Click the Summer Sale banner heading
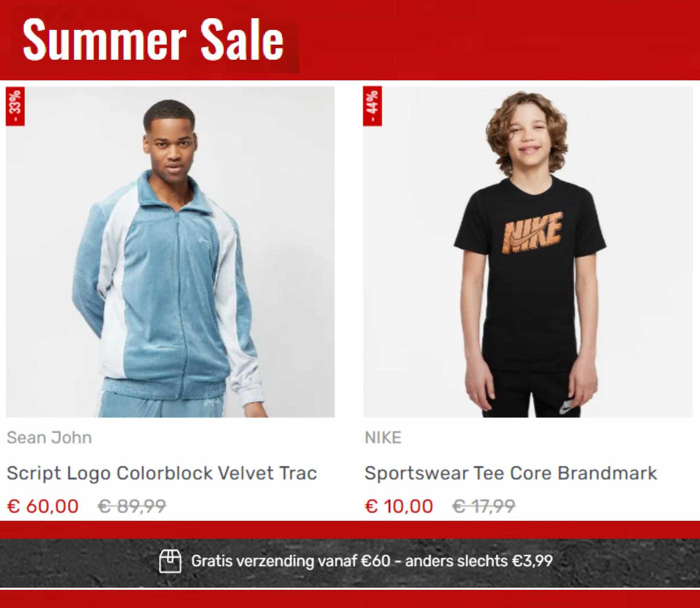The image size is (700, 608). [153, 39]
